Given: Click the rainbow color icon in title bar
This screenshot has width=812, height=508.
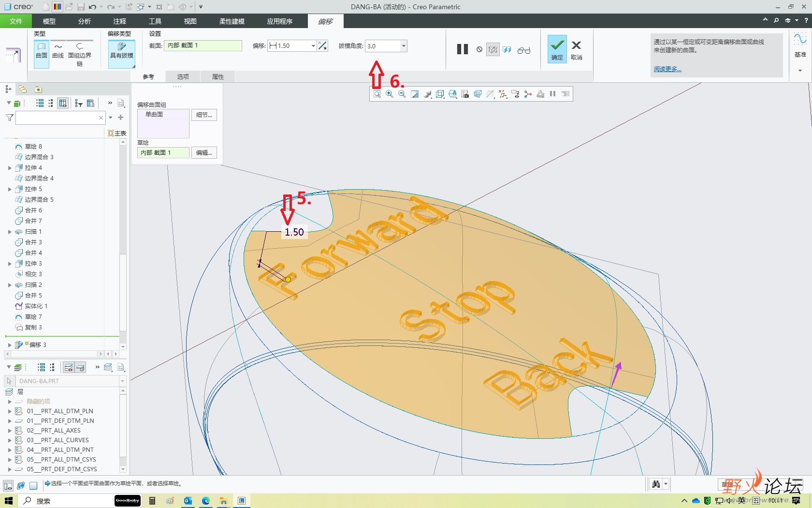Looking at the screenshot, I should pos(57,7).
